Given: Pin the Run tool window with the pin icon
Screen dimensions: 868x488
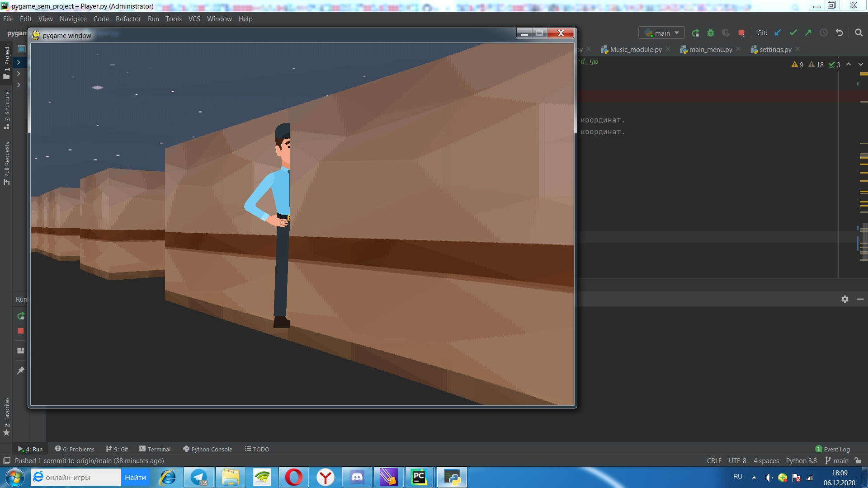Looking at the screenshot, I should click(20, 371).
